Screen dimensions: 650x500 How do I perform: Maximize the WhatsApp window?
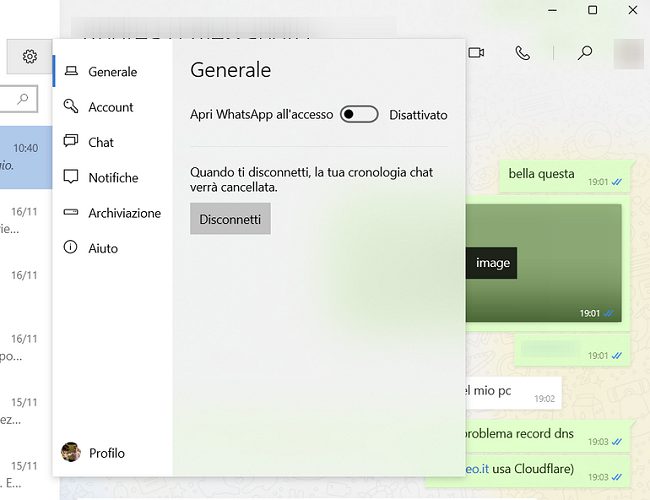[x=593, y=10]
